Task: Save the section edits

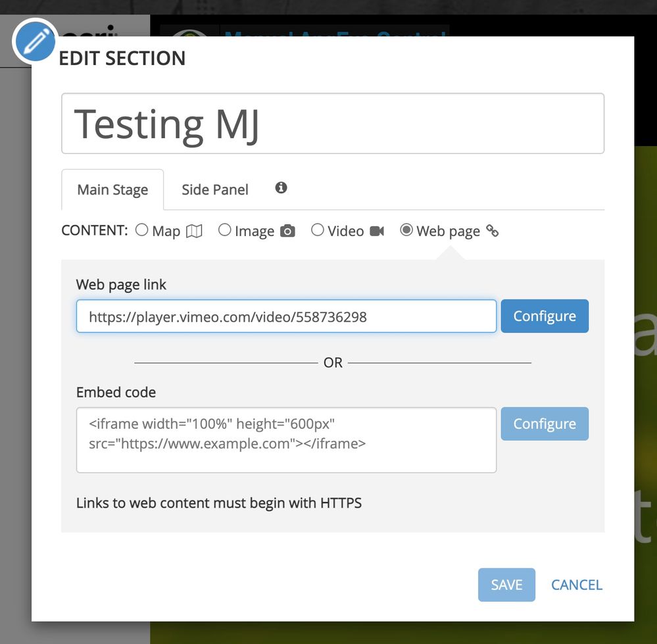Action: [x=506, y=585]
